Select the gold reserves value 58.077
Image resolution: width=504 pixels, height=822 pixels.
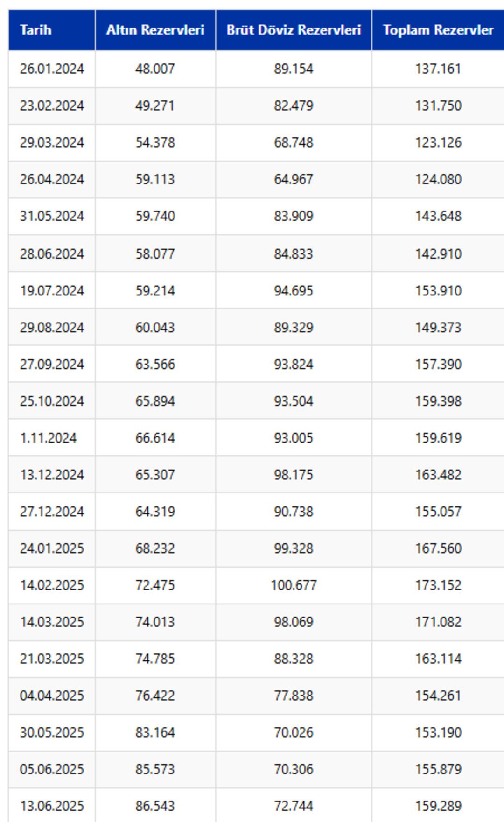point(155,254)
